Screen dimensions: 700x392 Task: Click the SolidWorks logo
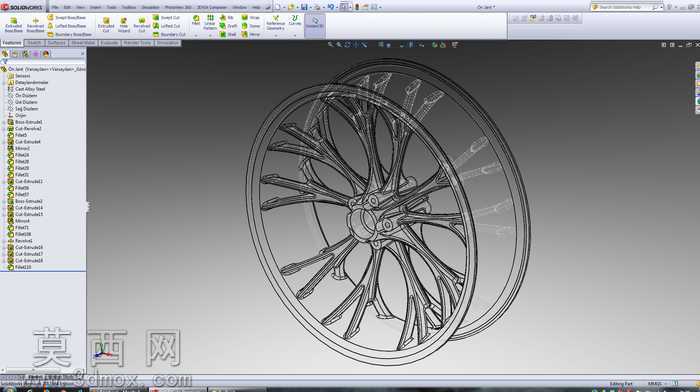[21, 7]
